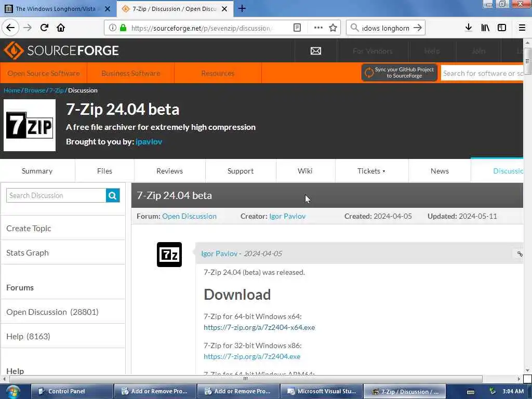The image size is (532, 399).
Task: Click Sync your GitHub Project button
Action: point(400,73)
